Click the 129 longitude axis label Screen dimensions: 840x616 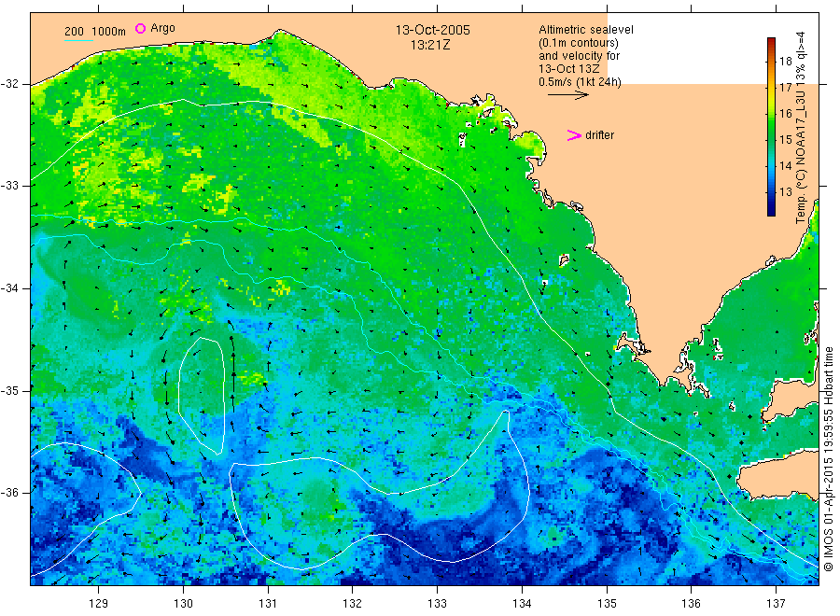(99, 603)
